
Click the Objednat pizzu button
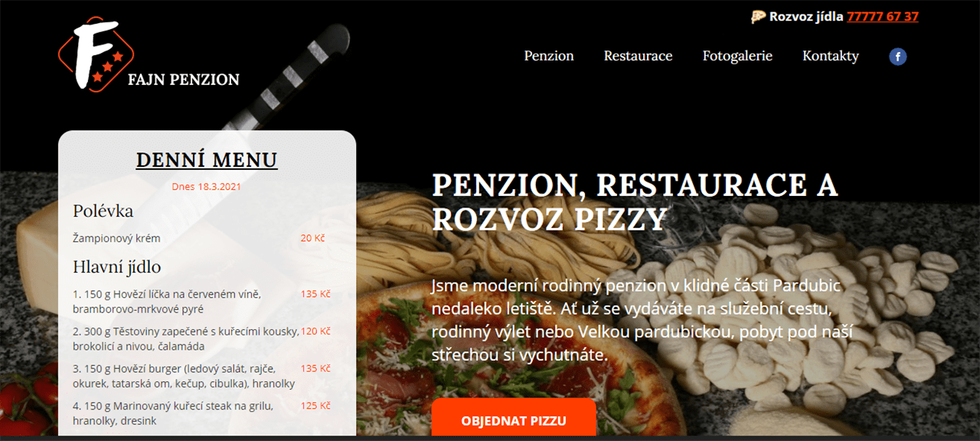coord(514,420)
